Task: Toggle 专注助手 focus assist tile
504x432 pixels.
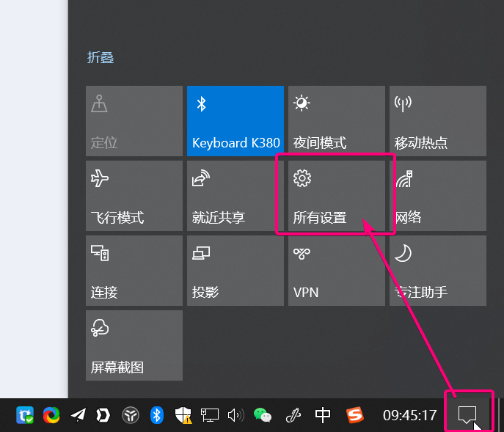Action: [x=438, y=271]
